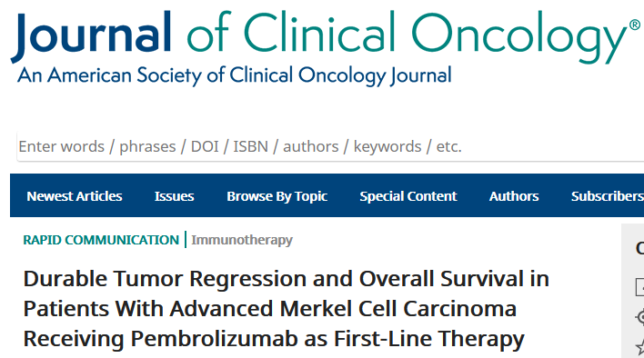Viewport: 644px width, 358px height.
Task: Follow the Immunotherapy topic link
Action: point(242,240)
